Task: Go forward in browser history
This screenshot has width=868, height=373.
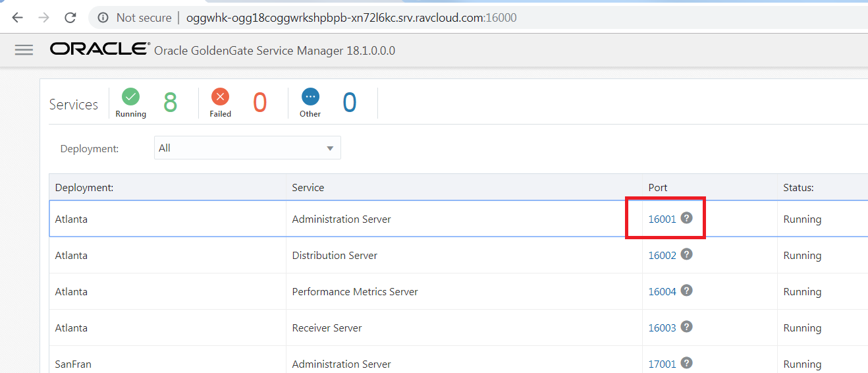Action: (44, 18)
